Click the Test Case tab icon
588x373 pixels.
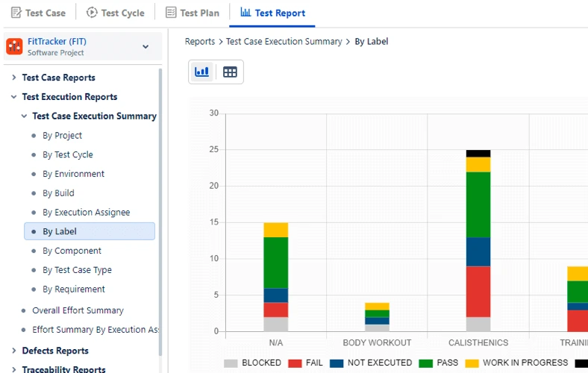[16, 13]
